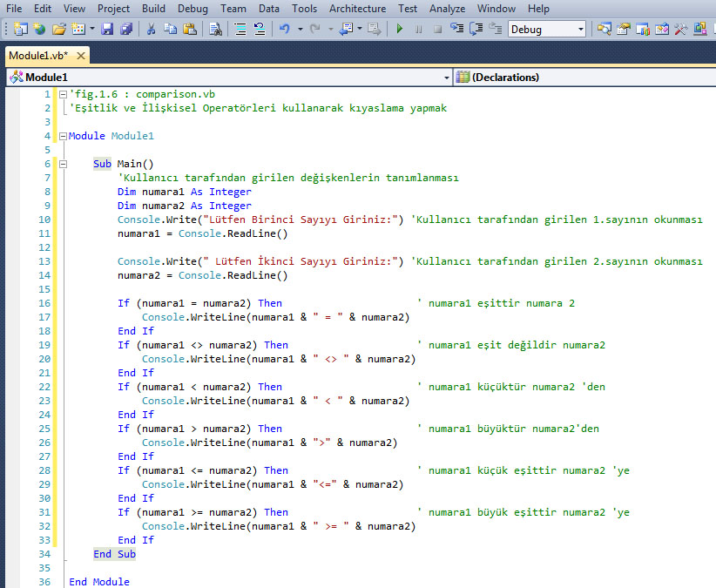Open the Team menu

233,9
